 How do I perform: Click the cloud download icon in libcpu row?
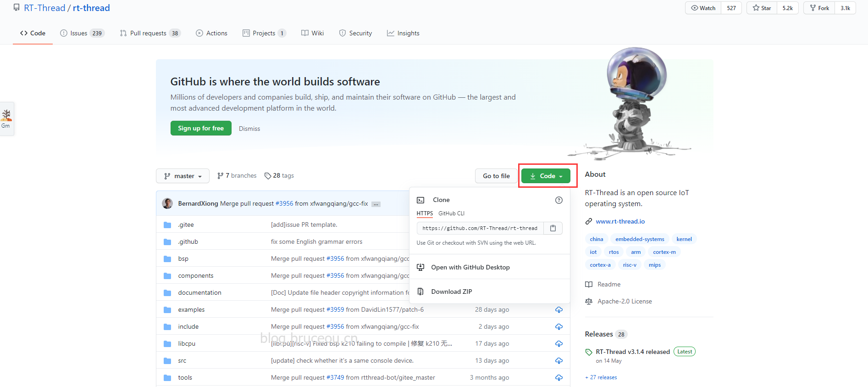click(558, 344)
